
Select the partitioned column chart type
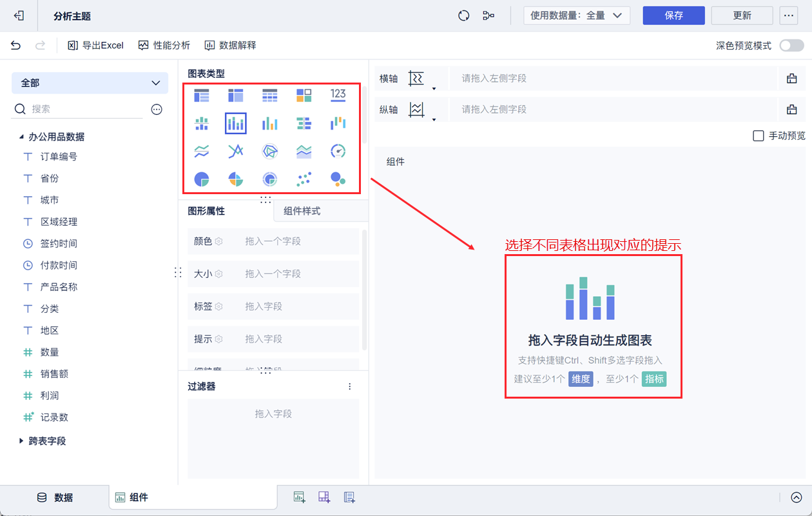click(202, 123)
